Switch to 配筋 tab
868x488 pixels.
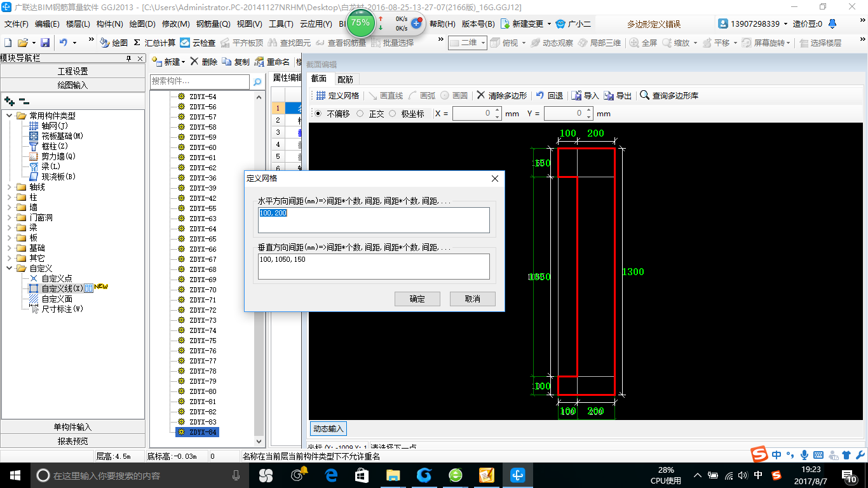tap(345, 79)
